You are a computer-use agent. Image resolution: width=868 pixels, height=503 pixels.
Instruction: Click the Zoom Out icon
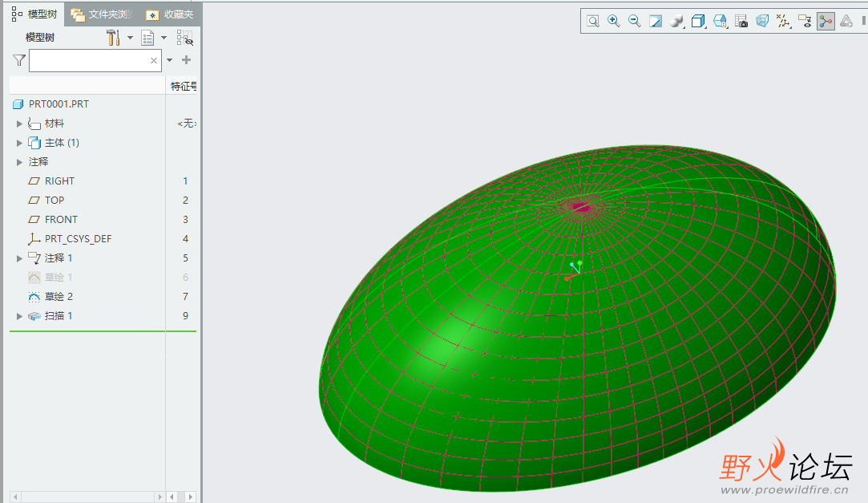click(635, 22)
